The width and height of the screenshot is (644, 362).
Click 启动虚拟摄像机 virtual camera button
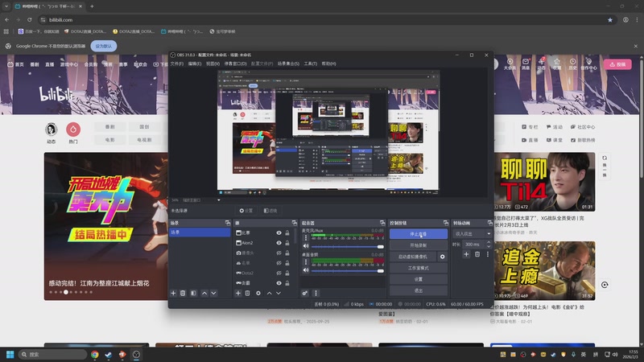tap(413, 257)
